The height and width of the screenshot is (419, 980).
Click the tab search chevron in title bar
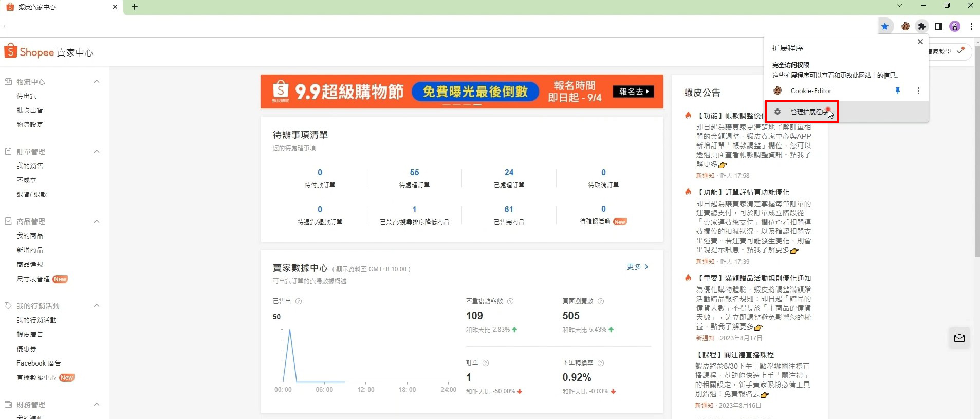[899, 5]
